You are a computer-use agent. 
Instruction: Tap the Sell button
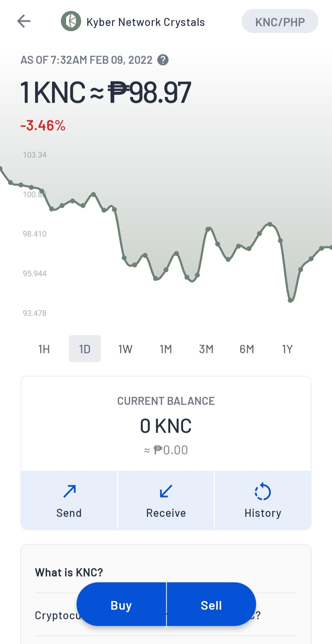[x=211, y=605]
